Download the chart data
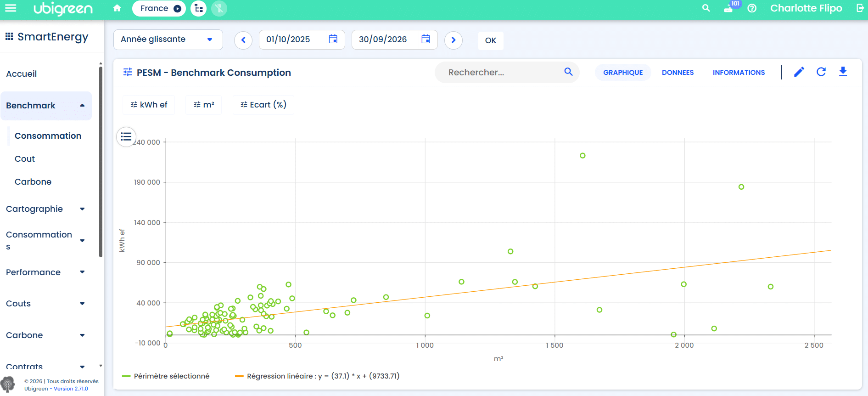868x396 pixels. tap(843, 72)
